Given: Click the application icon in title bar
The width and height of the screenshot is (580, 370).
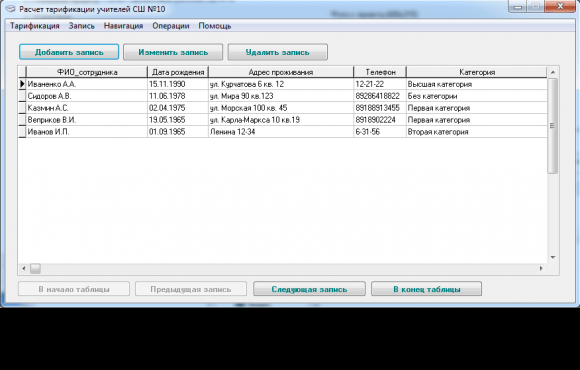Looking at the screenshot, I should 11,9.
